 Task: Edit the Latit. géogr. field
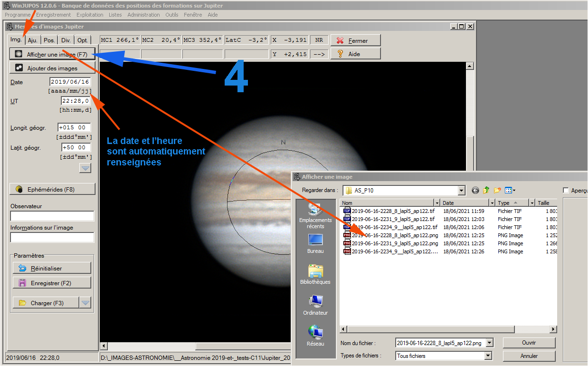(x=76, y=147)
